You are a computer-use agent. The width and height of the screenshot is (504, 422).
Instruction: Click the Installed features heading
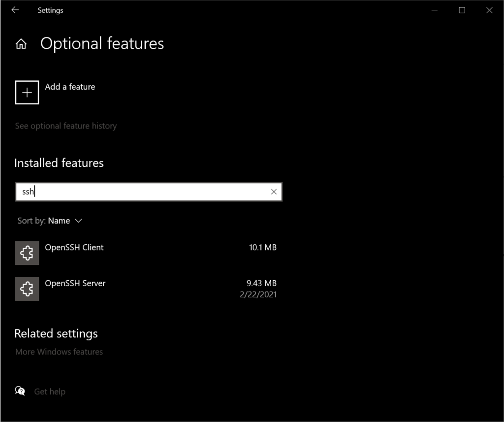click(x=59, y=163)
